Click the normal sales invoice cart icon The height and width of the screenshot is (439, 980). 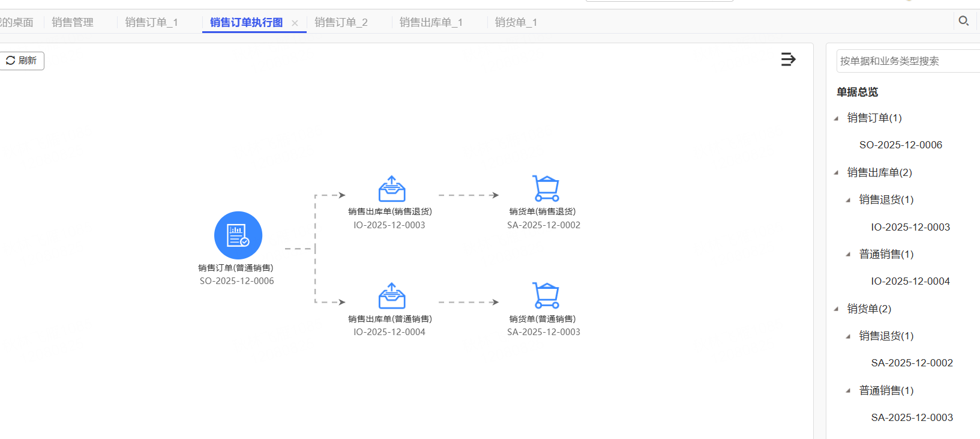tap(546, 295)
